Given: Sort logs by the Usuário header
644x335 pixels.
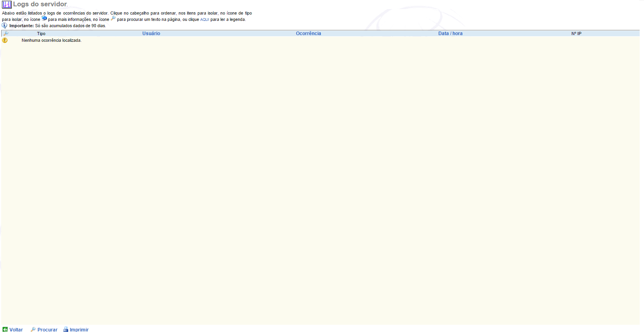Looking at the screenshot, I should click(x=151, y=33).
